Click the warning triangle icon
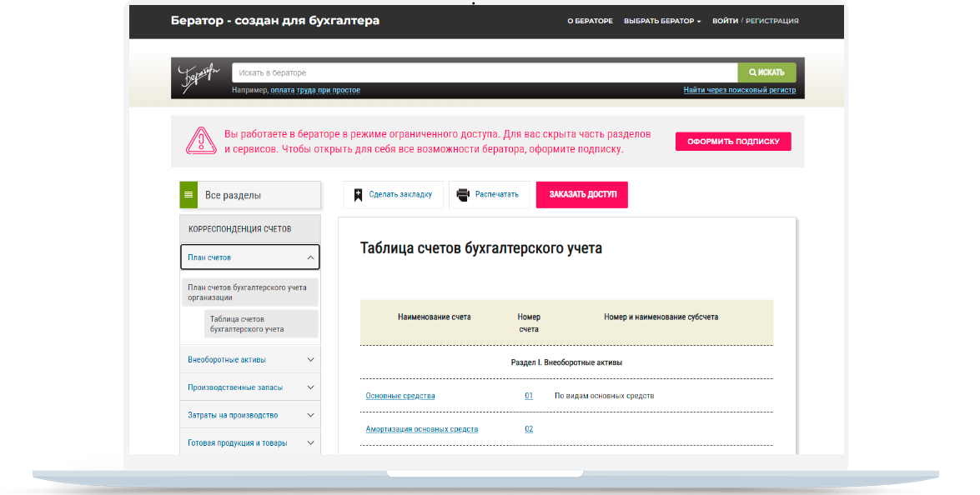 point(201,141)
